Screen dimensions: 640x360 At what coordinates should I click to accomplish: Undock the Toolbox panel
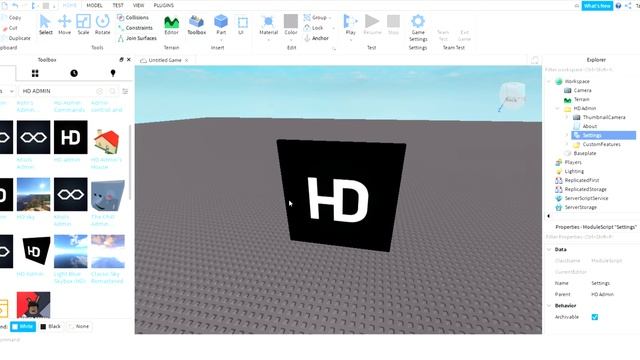121,60
